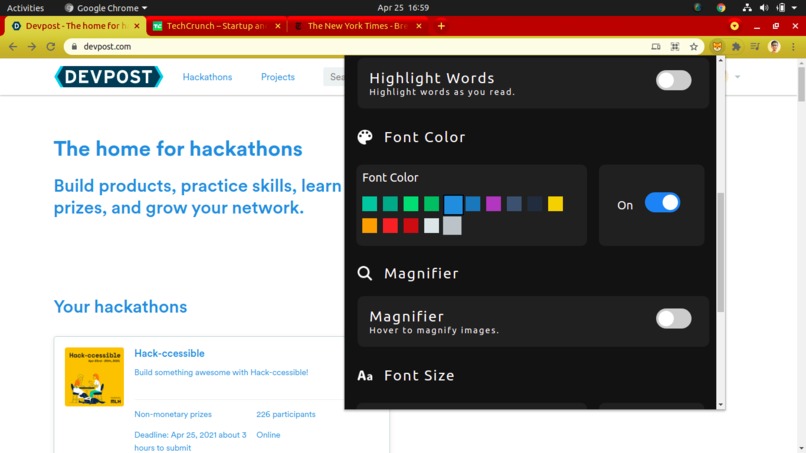This screenshot has width=806, height=453.
Task: Bookmark this page with the star icon
Action: 694,47
